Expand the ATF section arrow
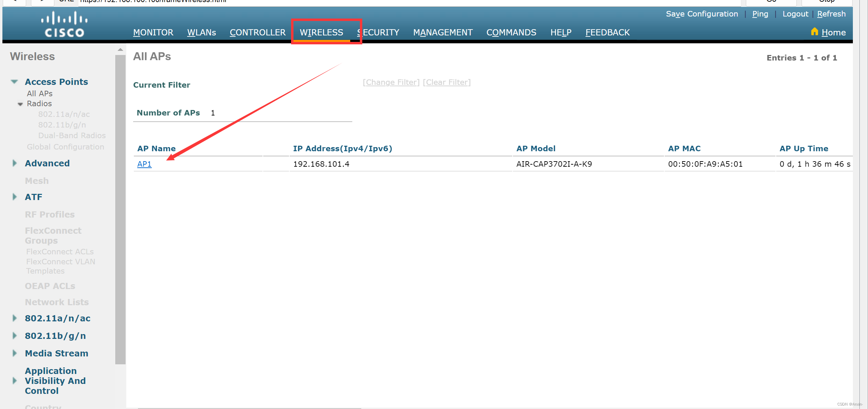The image size is (868, 409). (x=14, y=197)
